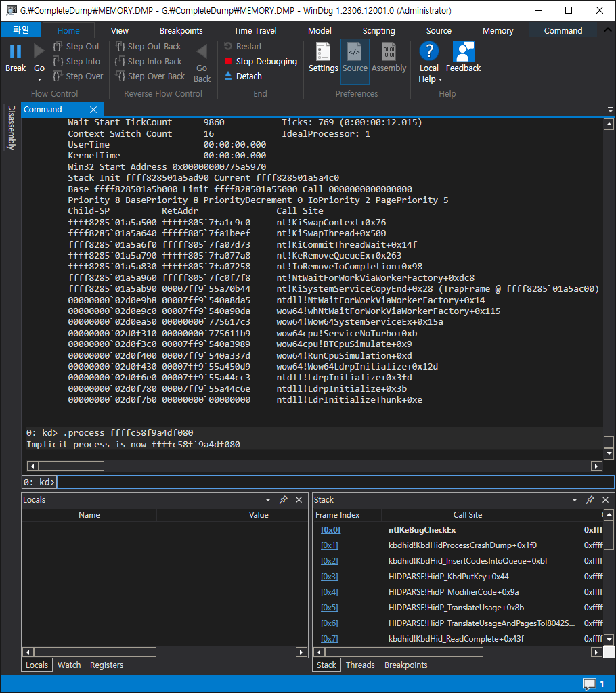Close the Command window tab

(93, 109)
